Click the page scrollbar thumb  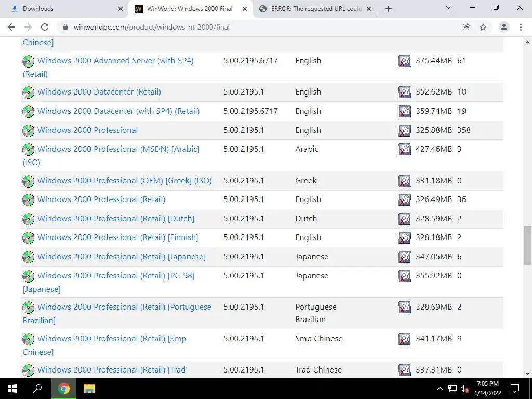[x=527, y=246]
